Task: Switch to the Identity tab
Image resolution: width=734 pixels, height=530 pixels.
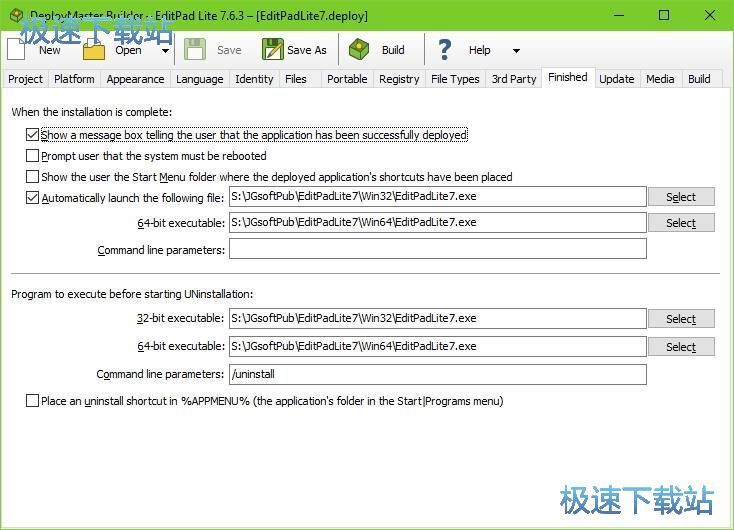Action: [x=254, y=79]
